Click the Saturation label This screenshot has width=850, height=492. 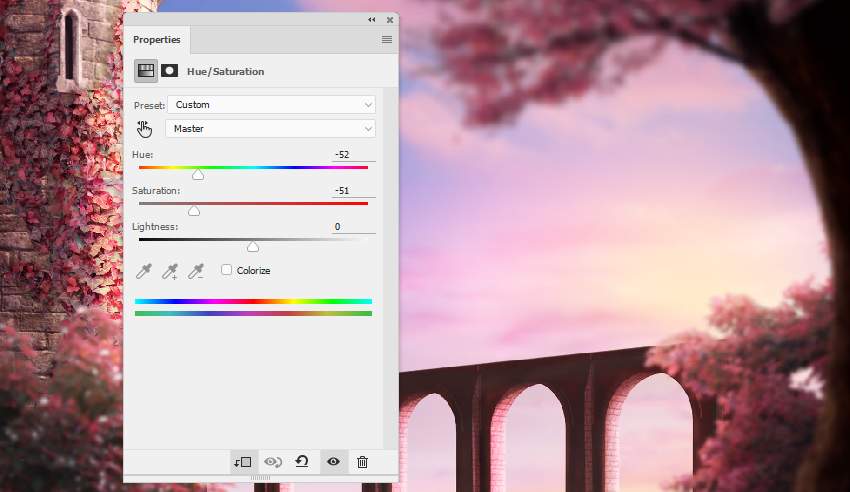click(156, 191)
